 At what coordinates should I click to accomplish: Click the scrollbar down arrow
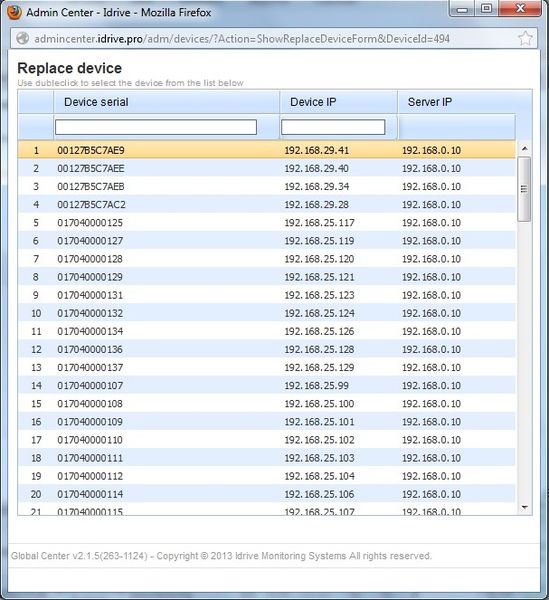525,507
